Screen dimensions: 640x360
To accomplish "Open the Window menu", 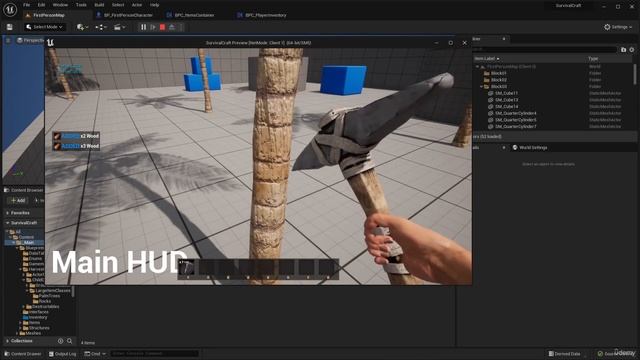I will (x=60, y=5).
